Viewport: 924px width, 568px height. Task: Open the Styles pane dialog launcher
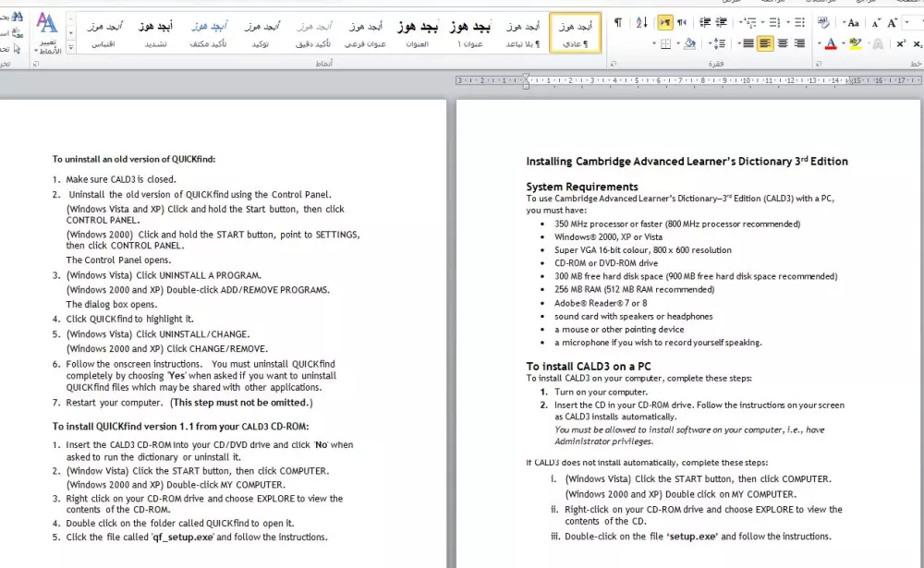click(x=36, y=64)
